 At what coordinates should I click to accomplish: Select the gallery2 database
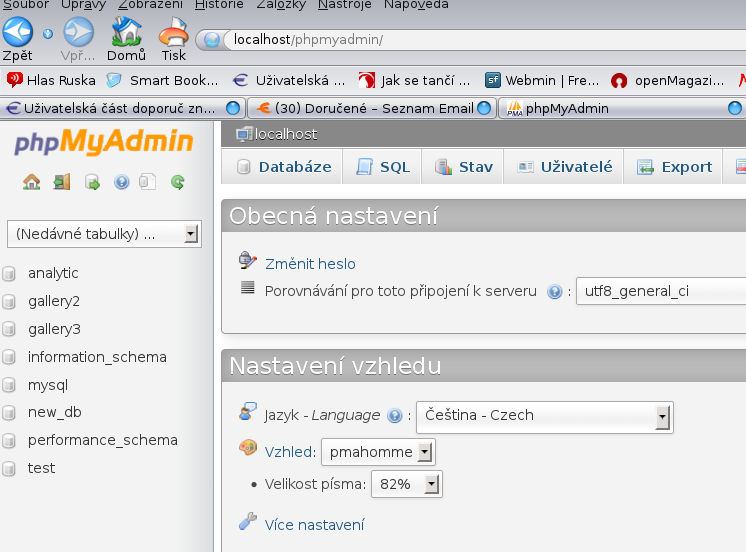[54, 301]
